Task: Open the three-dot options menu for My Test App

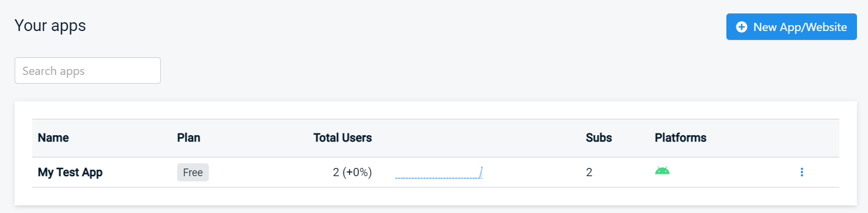Action: click(802, 172)
